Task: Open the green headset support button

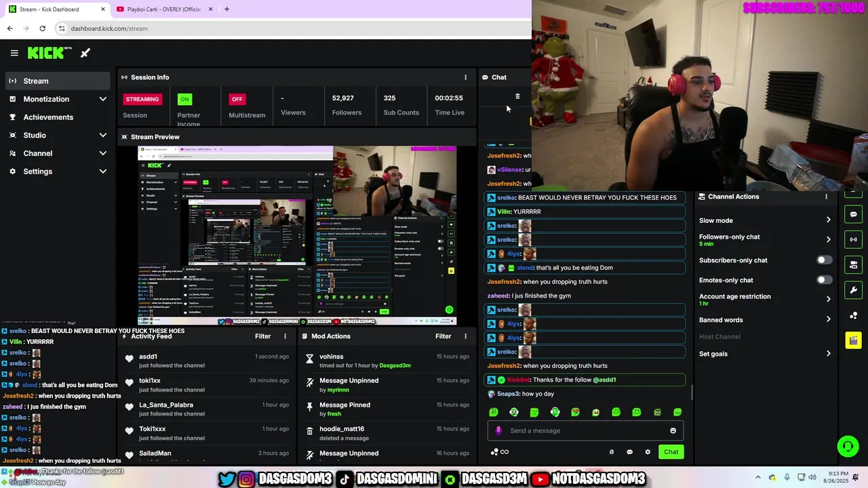Action: 848,446
